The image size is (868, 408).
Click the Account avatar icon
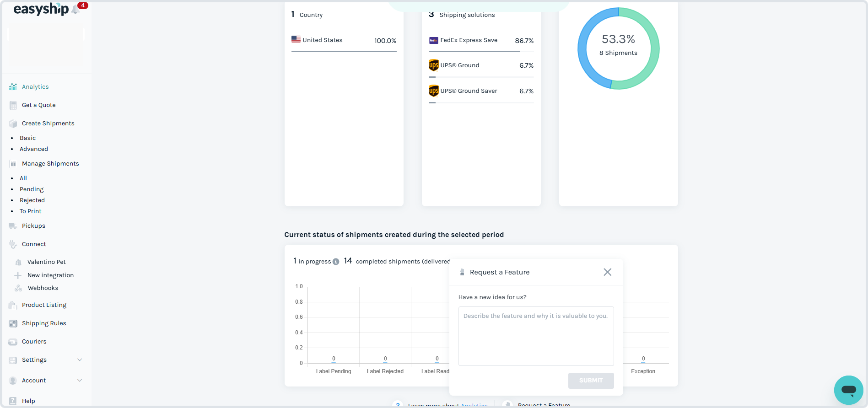click(13, 381)
